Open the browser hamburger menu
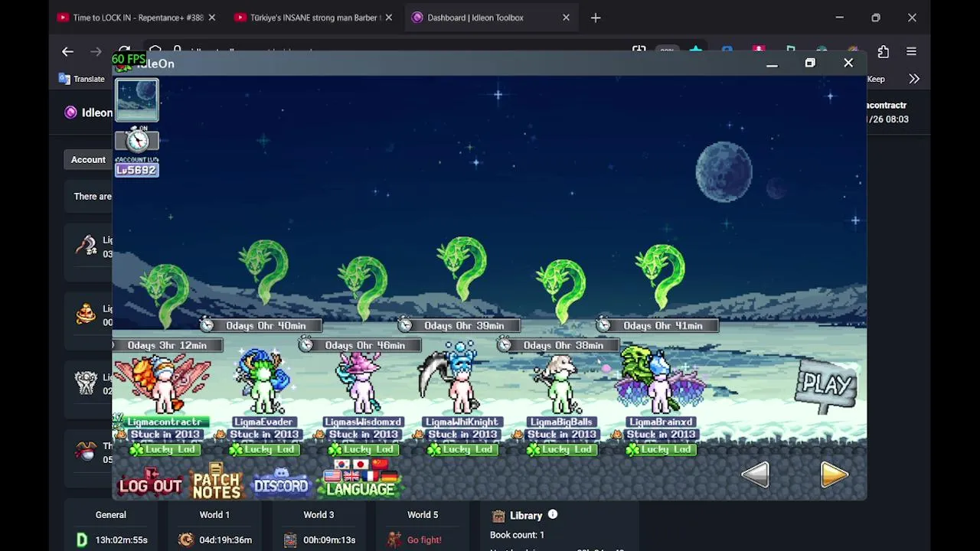Viewport: 980px width, 551px height. coord(911,51)
